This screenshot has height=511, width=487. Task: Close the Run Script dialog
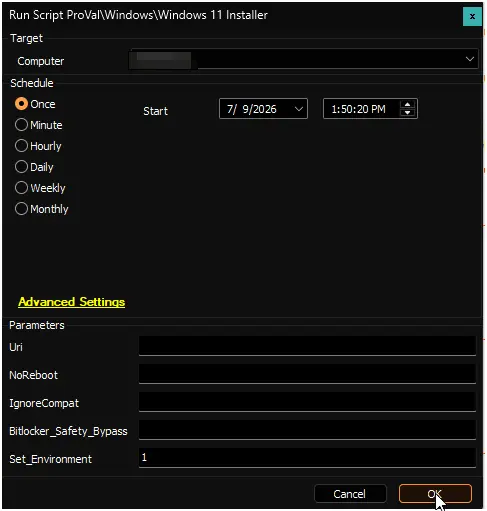472,16
